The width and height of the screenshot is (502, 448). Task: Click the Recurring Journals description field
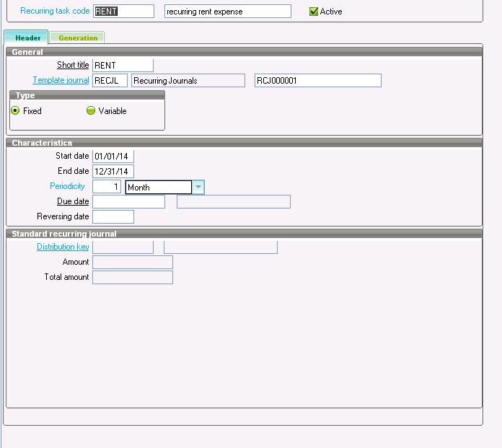(188, 80)
